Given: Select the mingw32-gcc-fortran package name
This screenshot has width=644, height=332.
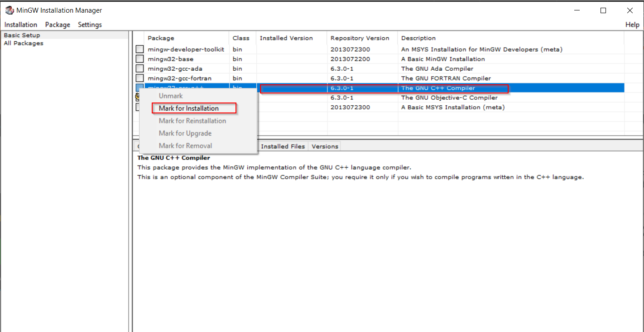Looking at the screenshot, I should click(179, 78).
